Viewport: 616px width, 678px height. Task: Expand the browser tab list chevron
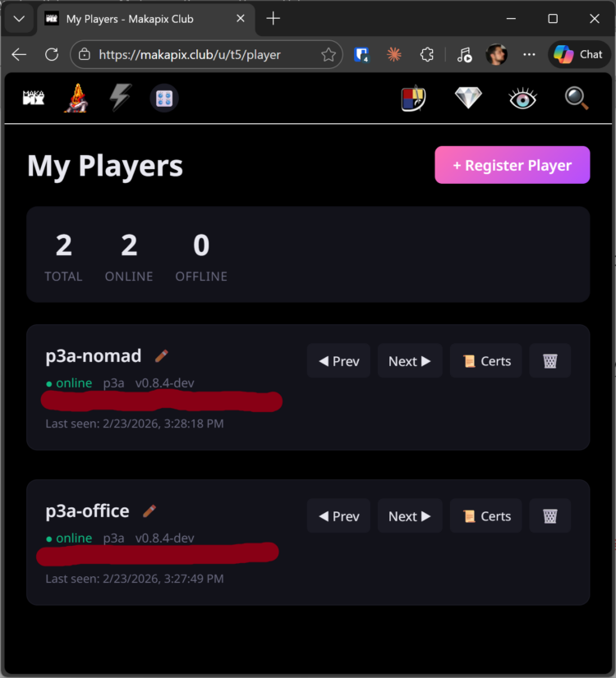[19, 19]
